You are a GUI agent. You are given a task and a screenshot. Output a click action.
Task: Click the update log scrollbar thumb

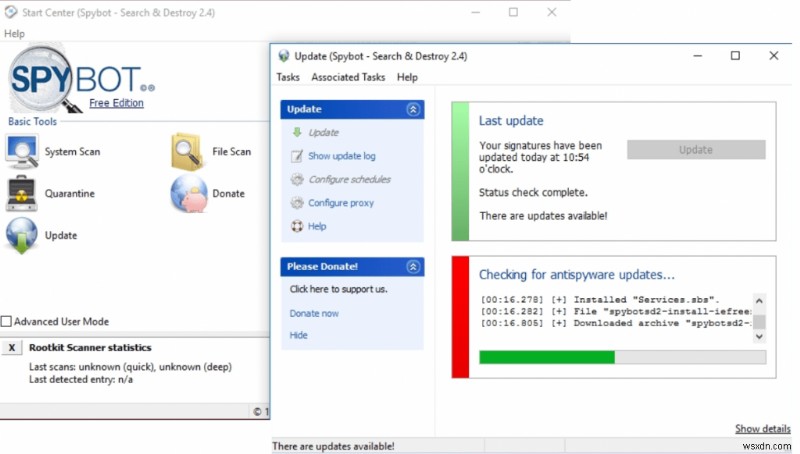click(759, 322)
